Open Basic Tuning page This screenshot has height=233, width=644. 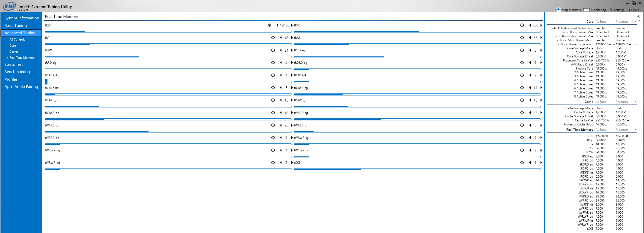pyautogui.click(x=16, y=25)
